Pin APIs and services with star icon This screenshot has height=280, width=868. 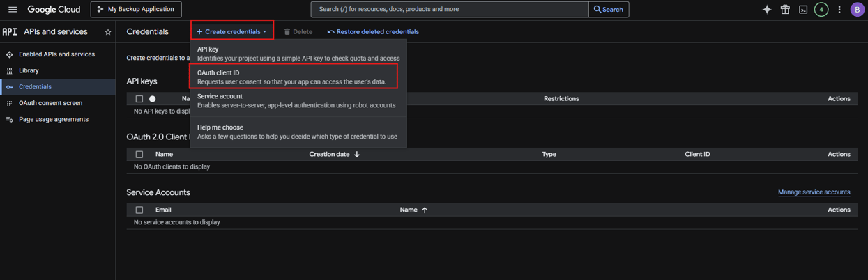point(108,32)
